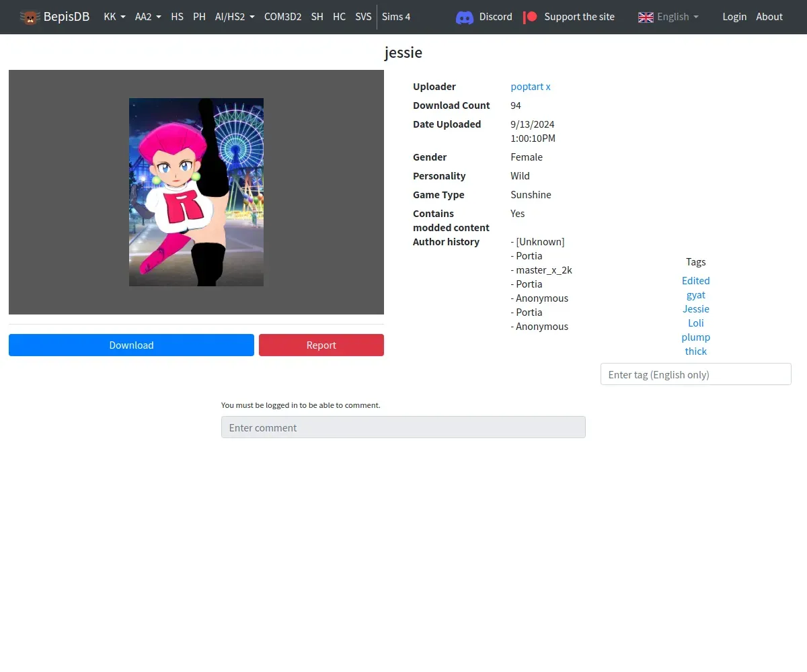The width and height of the screenshot is (807, 672).
Task: Click the page title jessie
Action: pyautogui.click(x=403, y=52)
